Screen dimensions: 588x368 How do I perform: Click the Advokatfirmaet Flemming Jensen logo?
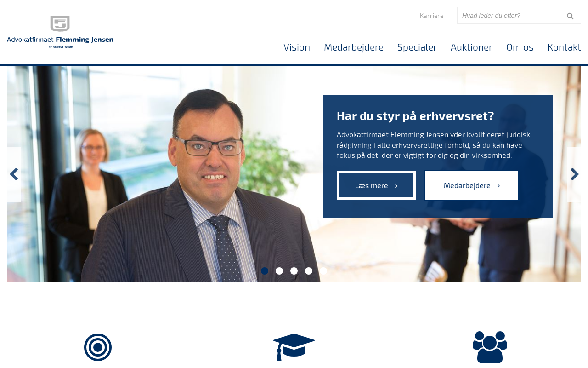pyautogui.click(x=60, y=32)
